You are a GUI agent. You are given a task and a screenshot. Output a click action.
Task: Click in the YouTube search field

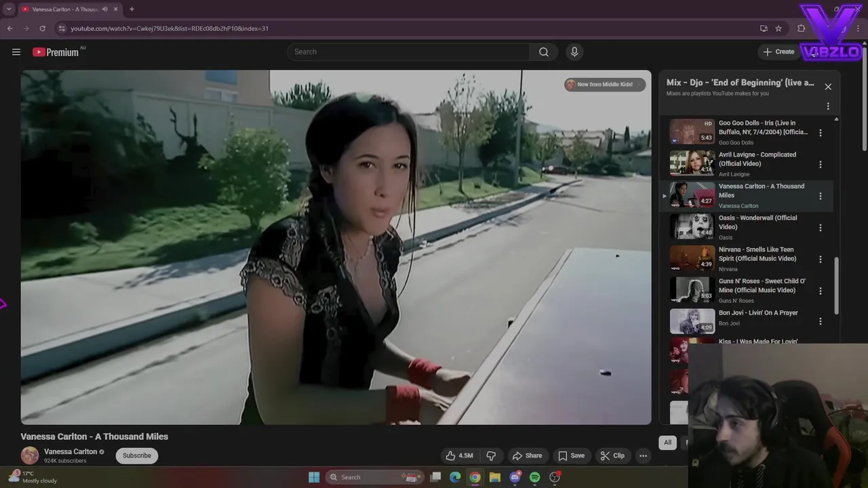[x=409, y=52]
